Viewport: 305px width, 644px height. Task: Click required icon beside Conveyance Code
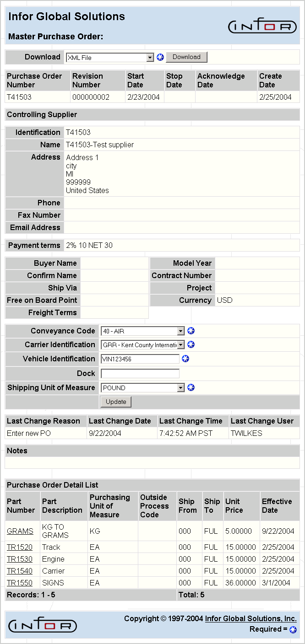(x=191, y=331)
